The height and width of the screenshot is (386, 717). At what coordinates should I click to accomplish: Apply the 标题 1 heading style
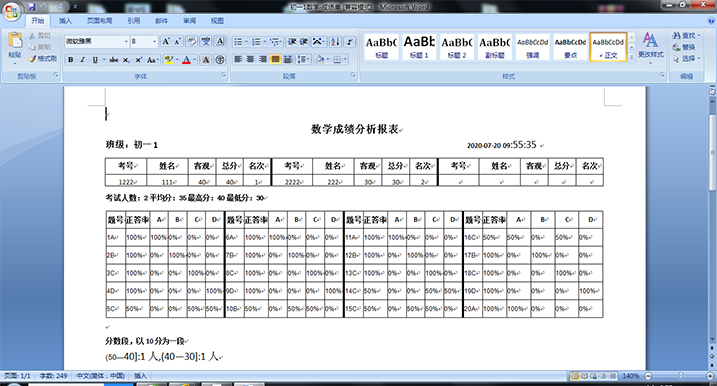click(x=419, y=47)
